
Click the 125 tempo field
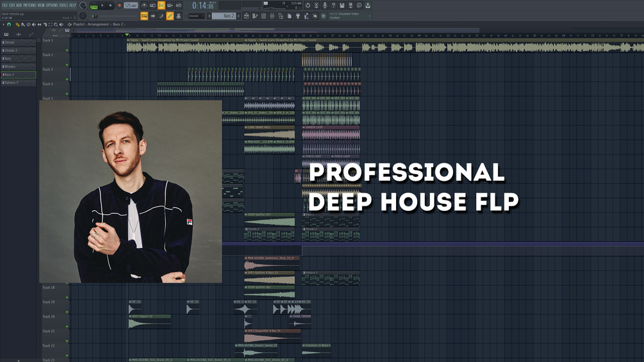(x=131, y=5)
